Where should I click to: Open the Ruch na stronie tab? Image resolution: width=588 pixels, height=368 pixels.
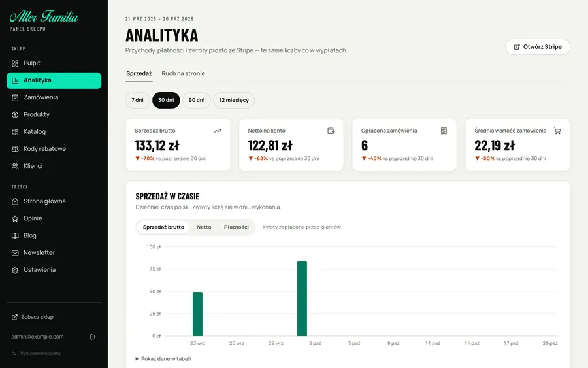(x=184, y=73)
